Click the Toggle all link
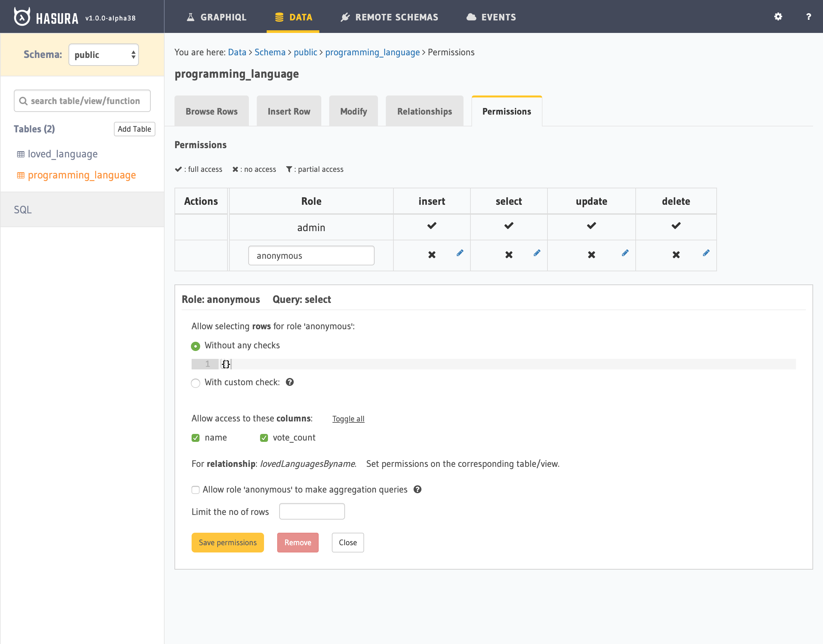This screenshot has height=644, width=823. (x=348, y=419)
